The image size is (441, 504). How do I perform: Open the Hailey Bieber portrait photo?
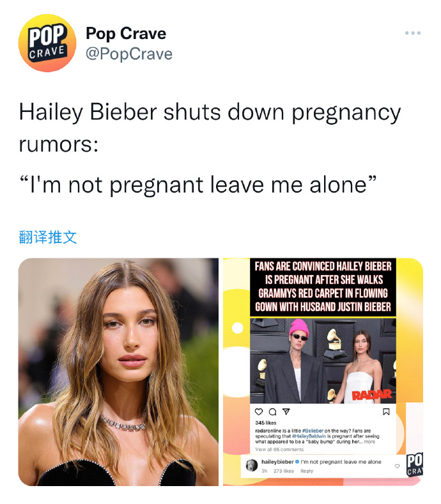[118, 372]
